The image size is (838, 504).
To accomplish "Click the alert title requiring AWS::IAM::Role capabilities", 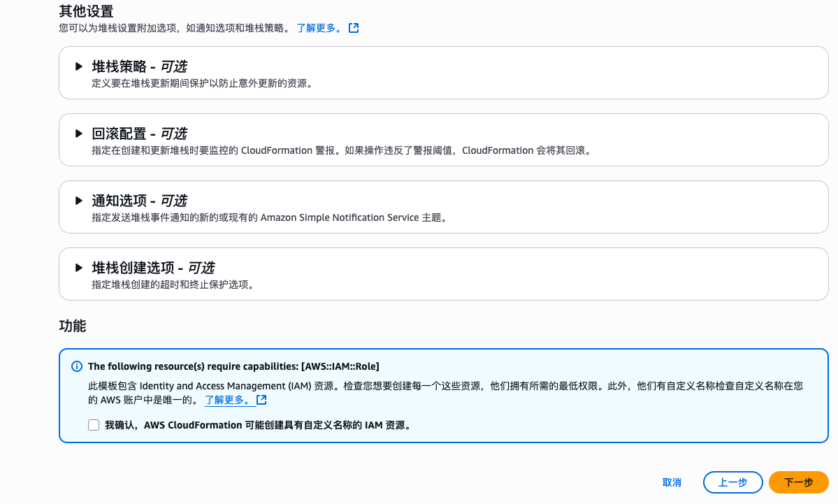I will [233, 366].
